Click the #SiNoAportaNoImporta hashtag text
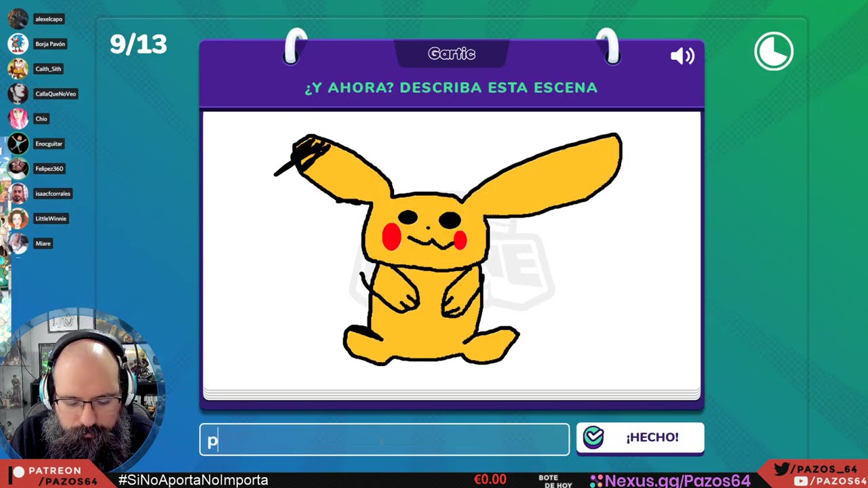This screenshot has width=868, height=488. click(193, 480)
